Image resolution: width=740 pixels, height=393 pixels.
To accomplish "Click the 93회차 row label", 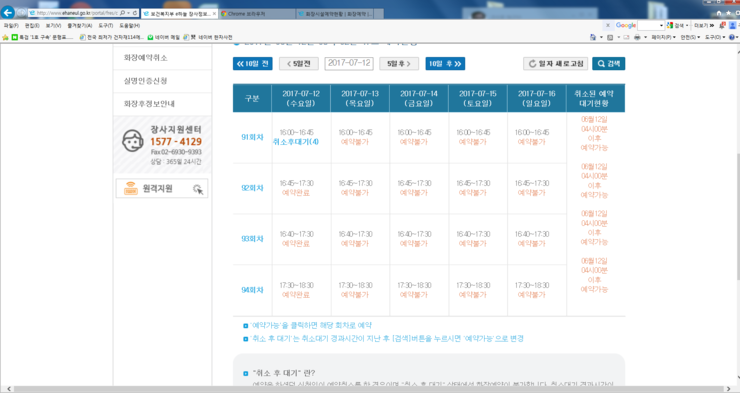I will coord(252,239).
